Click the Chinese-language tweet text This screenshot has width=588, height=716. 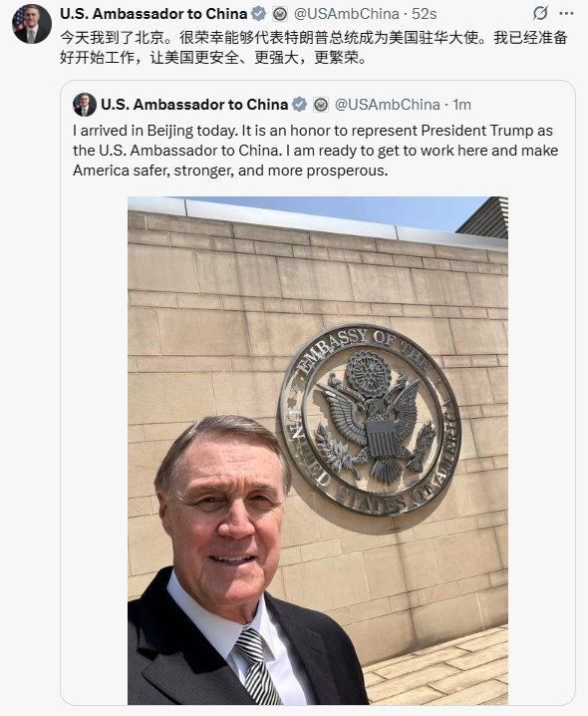point(314,48)
